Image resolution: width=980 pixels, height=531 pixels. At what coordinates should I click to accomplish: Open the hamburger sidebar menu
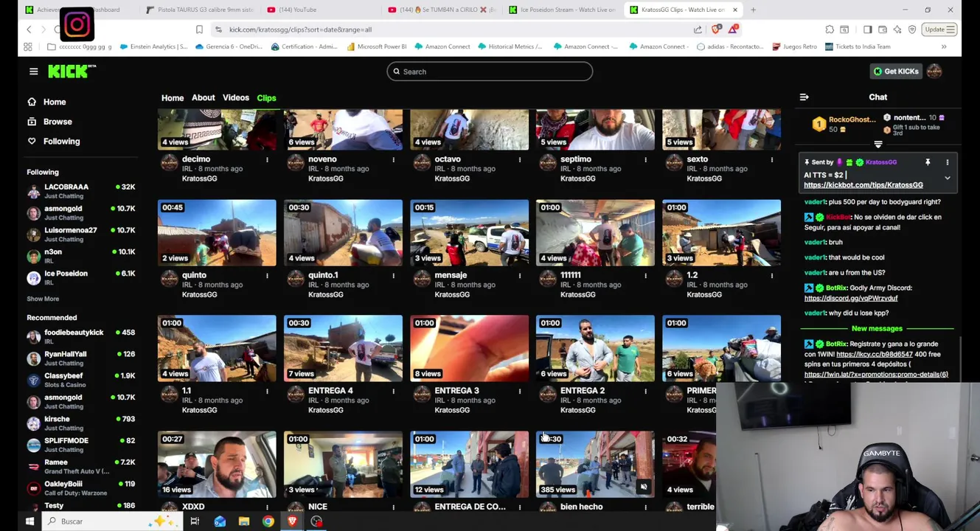point(33,72)
